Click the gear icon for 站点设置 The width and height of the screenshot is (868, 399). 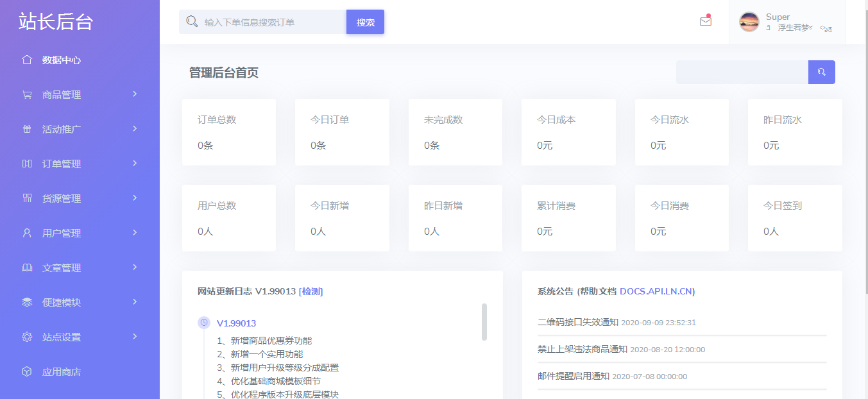point(27,337)
